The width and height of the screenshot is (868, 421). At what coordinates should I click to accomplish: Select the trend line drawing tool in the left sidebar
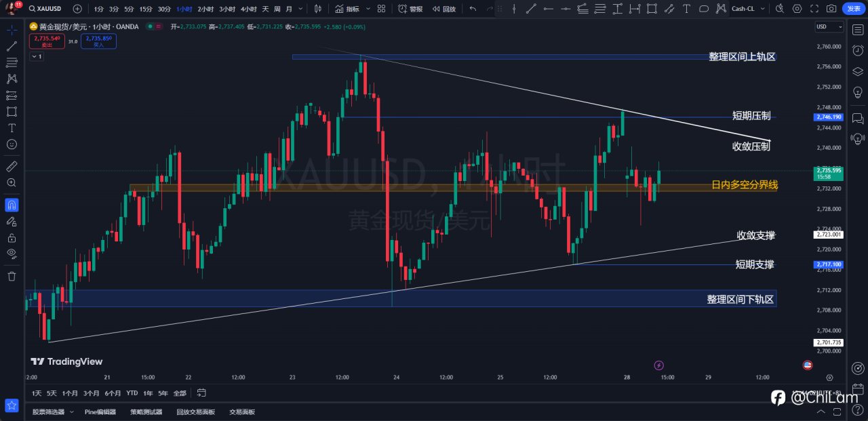point(12,46)
